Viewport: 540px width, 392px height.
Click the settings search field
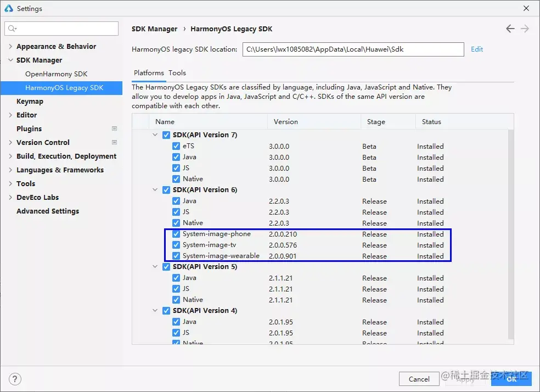(61, 29)
